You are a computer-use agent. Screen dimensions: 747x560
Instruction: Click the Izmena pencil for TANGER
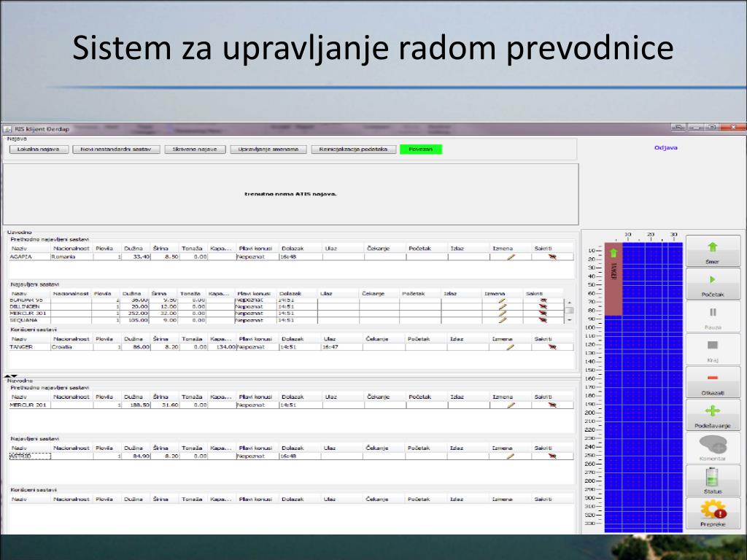coord(511,347)
